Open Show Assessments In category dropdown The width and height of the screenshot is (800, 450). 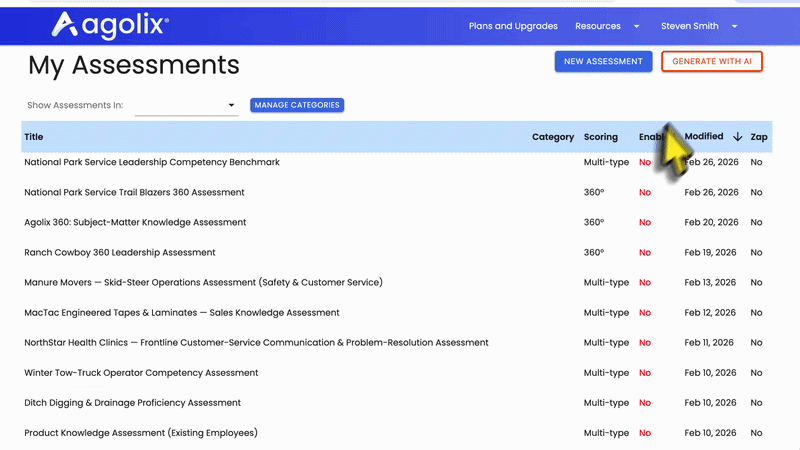point(186,105)
